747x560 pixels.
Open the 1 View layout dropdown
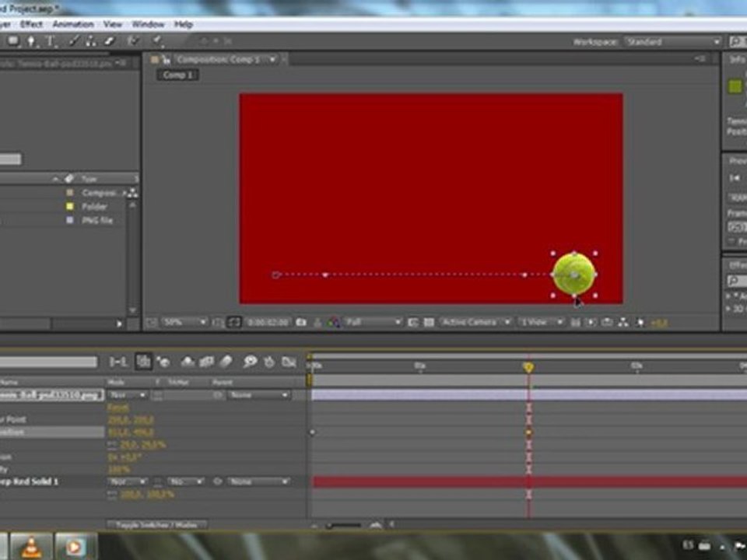click(x=541, y=322)
